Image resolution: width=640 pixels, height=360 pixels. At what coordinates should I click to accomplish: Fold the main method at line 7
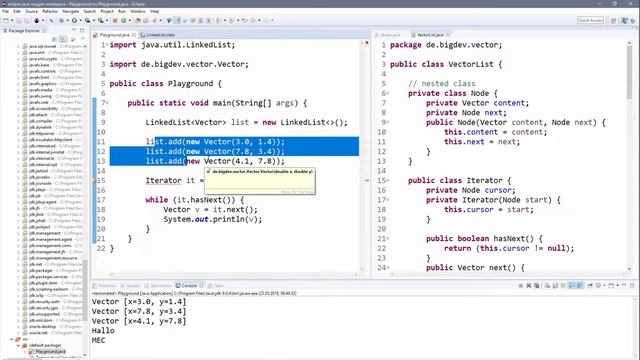[x=107, y=103]
